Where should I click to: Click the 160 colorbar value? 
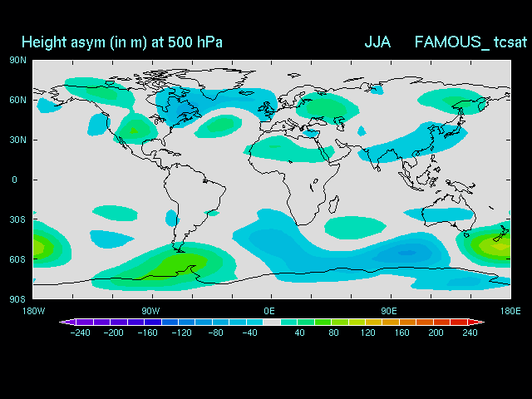(401, 332)
